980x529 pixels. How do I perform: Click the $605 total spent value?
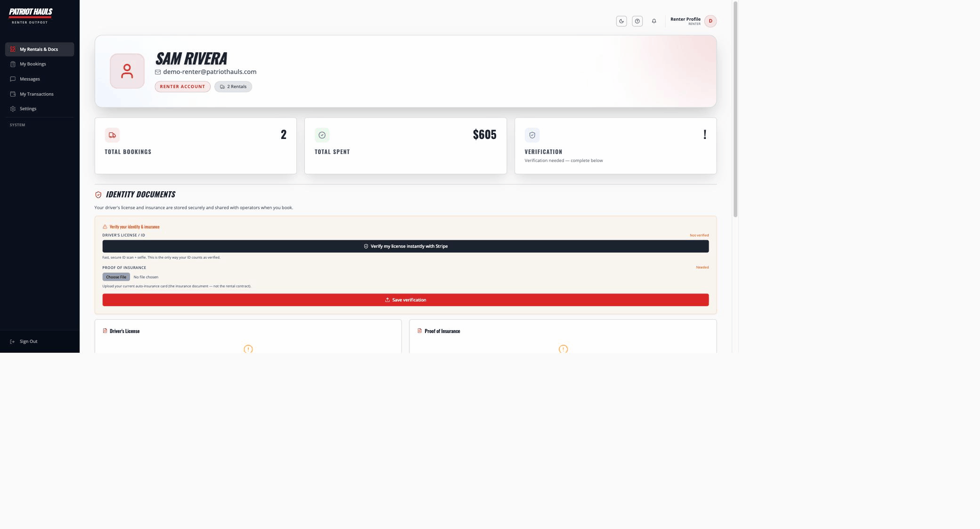point(485,134)
